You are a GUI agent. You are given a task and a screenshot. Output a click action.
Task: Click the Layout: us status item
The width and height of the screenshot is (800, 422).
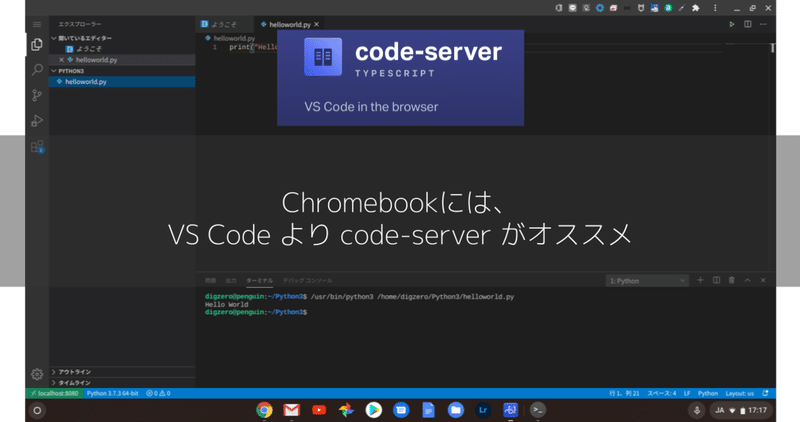click(739, 393)
